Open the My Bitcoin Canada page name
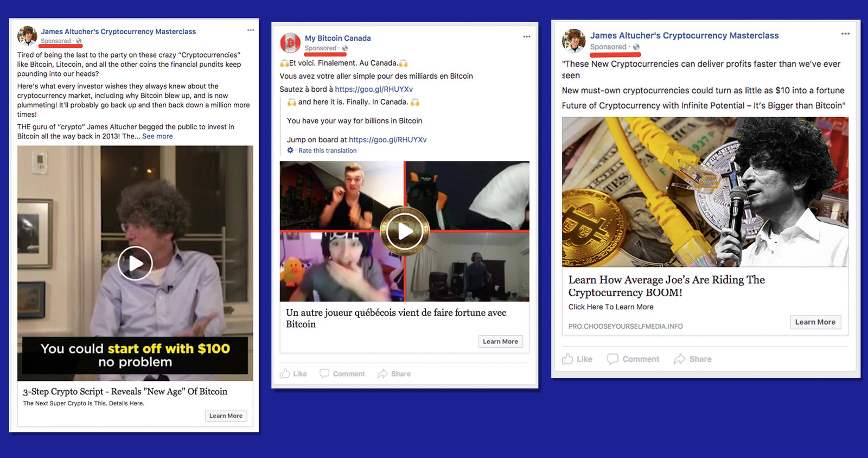This screenshot has width=868, height=458. tap(338, 38)
